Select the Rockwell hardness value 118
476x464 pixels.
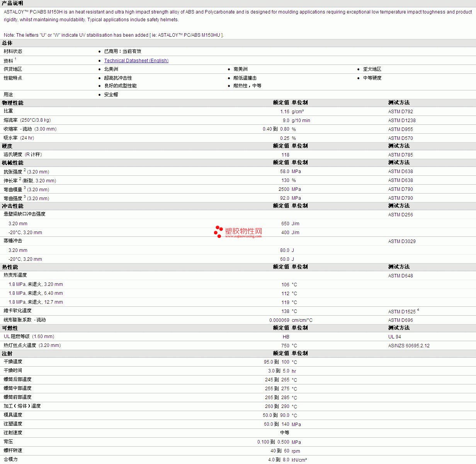tap(285, 155)
